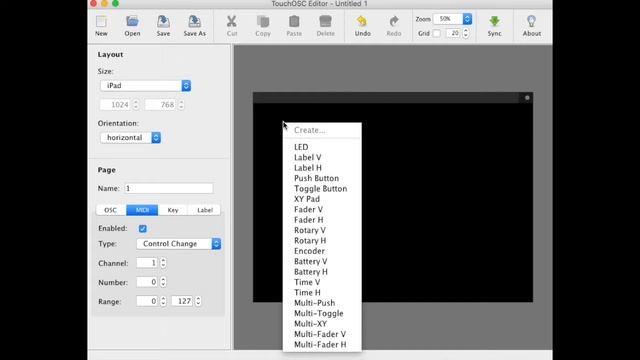Open the Orientation dropdown

(131, 138)
